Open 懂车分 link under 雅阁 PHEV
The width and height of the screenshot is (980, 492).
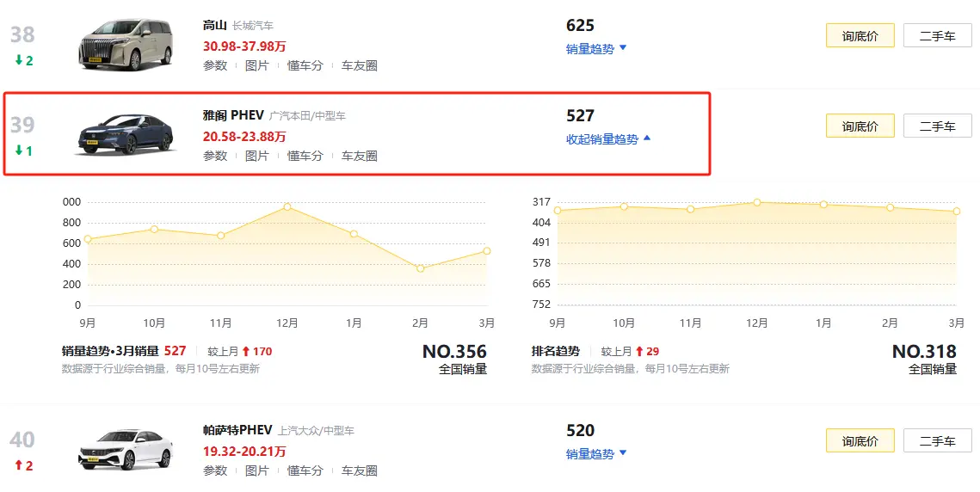tap(305, 156)
